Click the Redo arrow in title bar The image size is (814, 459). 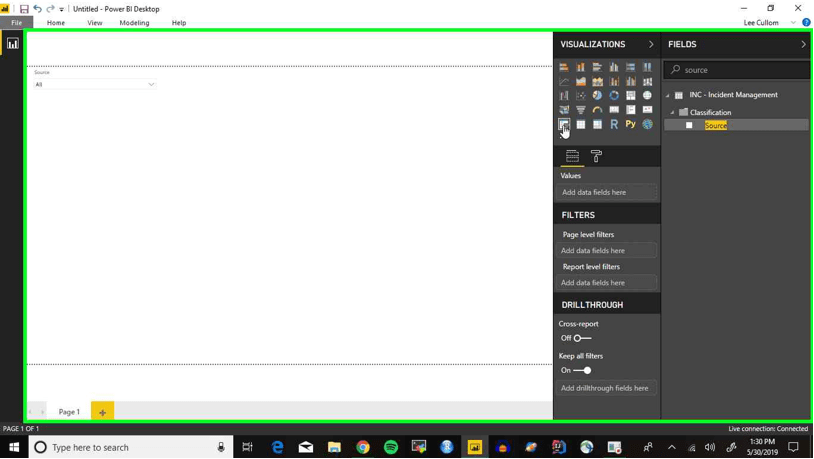50,9
